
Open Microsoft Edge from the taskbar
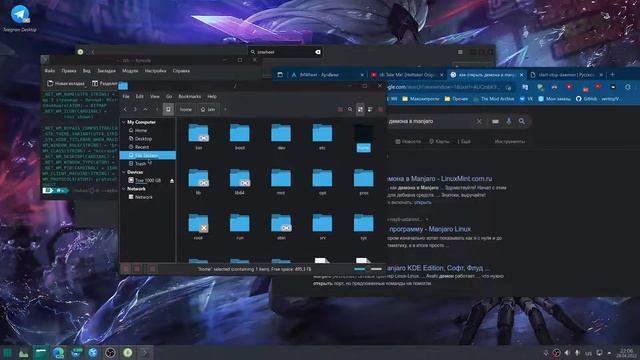click(58, 353)
